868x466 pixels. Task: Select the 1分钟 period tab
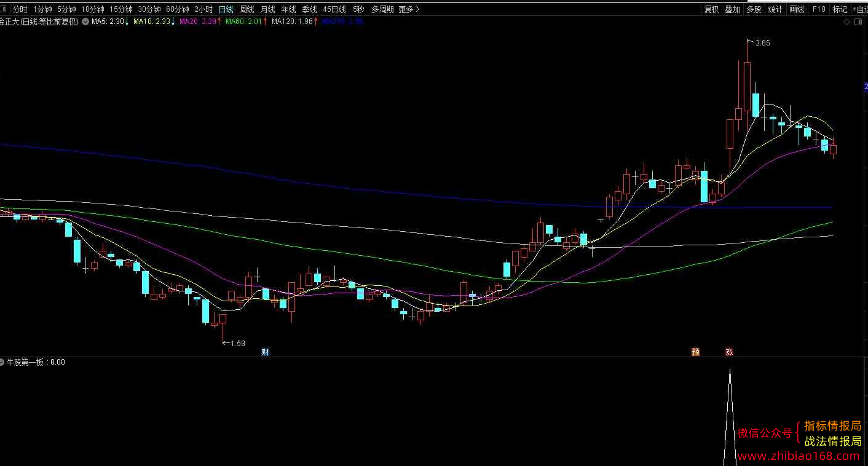(42, 9)
